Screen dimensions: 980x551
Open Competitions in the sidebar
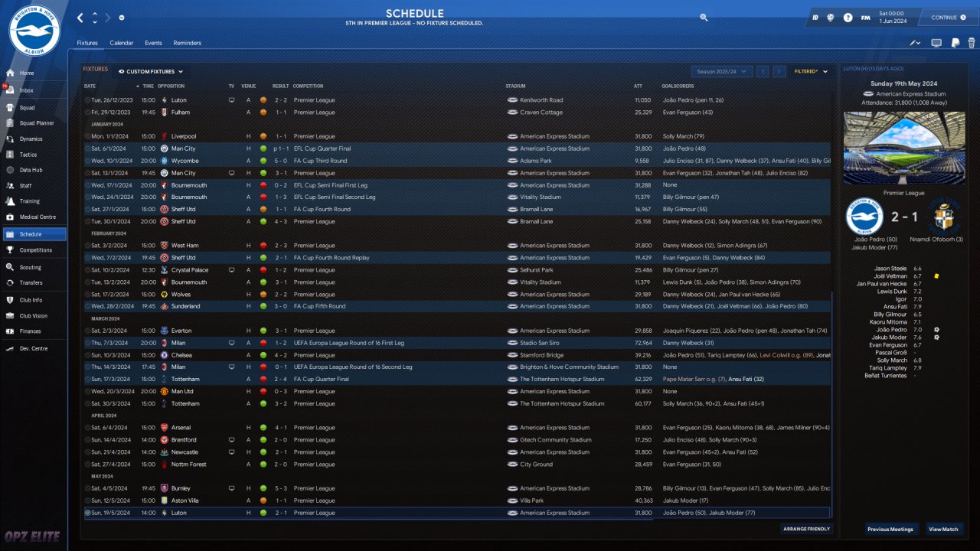34,250
